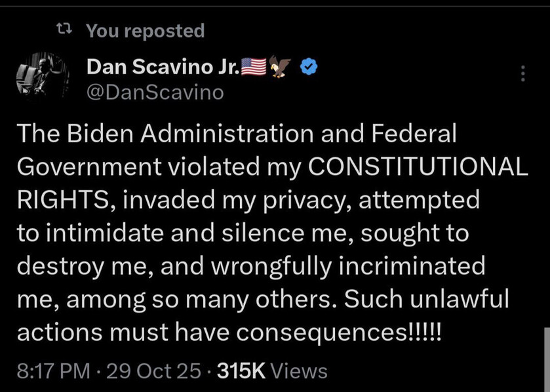Click the word "Federal" in the post
Screen dimensions: 550x392
(413, 133)
